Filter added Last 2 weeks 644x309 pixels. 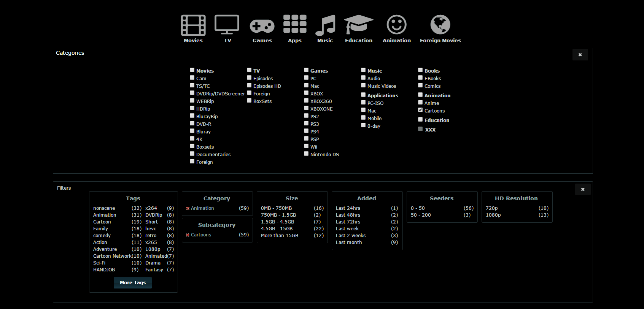(351, 236)
